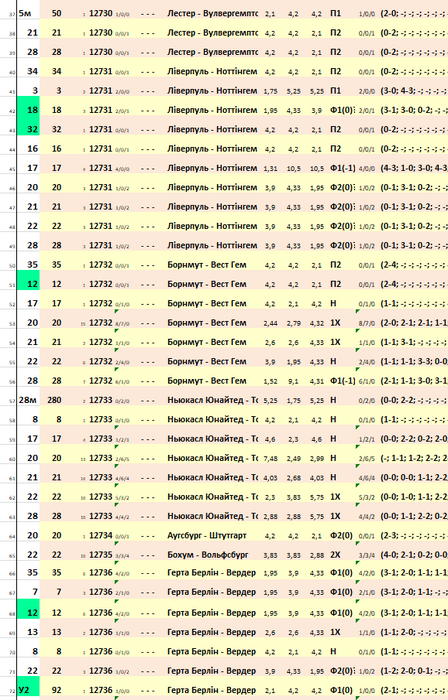Viewport: 448px width, 700px height.
Task: Select the odds cell 2,3 in the 1X row
Action: [270, 497]
